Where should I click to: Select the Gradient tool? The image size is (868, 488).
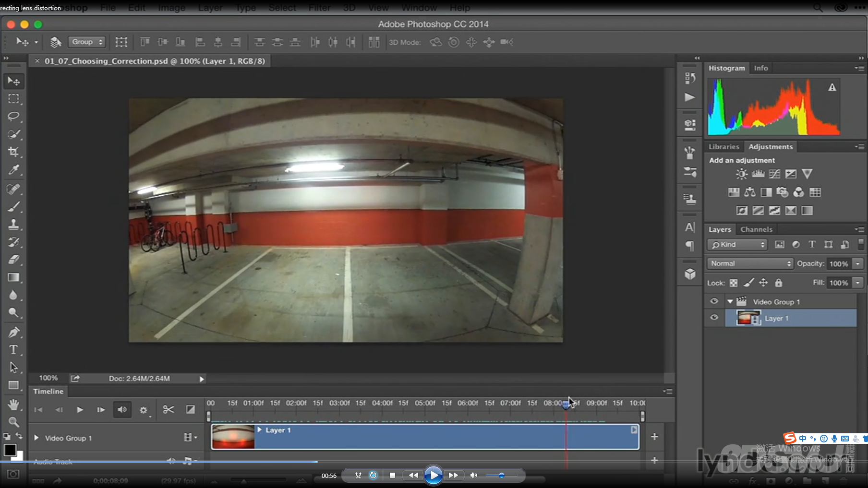tap(13, 277)
